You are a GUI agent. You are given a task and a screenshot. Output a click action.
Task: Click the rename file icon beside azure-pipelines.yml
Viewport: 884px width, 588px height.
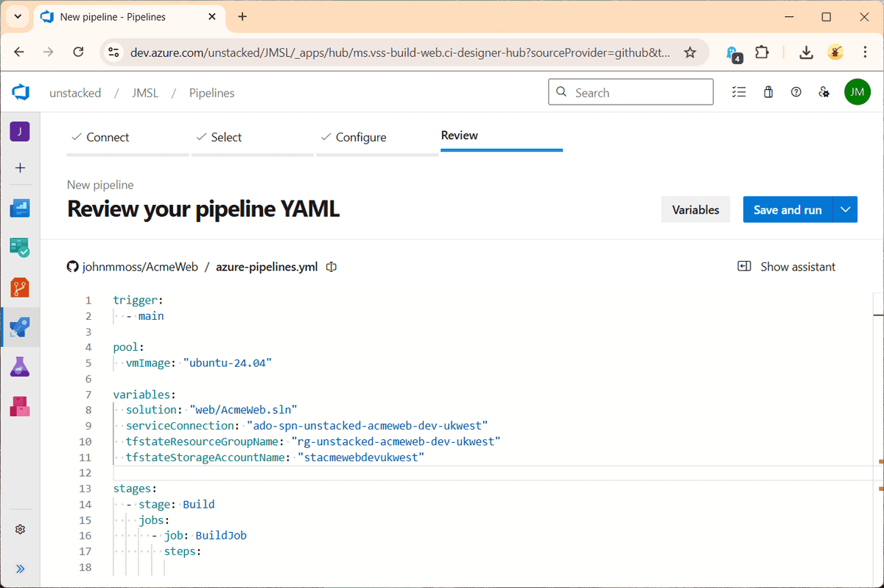pos(331,267)
